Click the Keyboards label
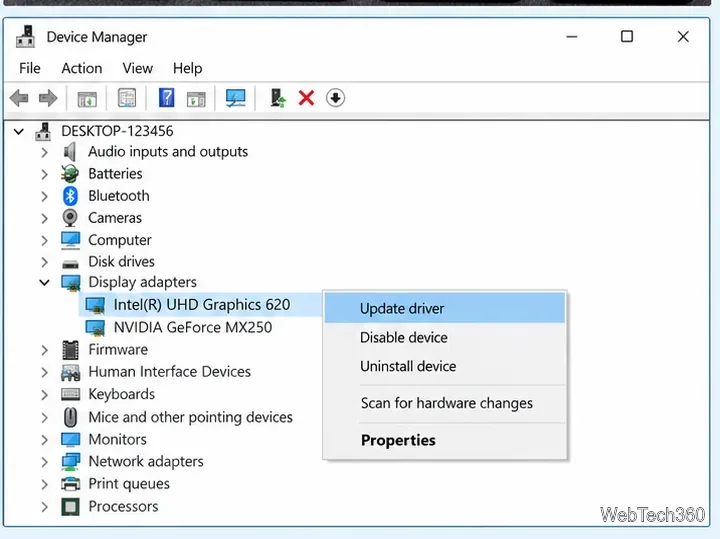The image size is (720, 539). [122, 394]
